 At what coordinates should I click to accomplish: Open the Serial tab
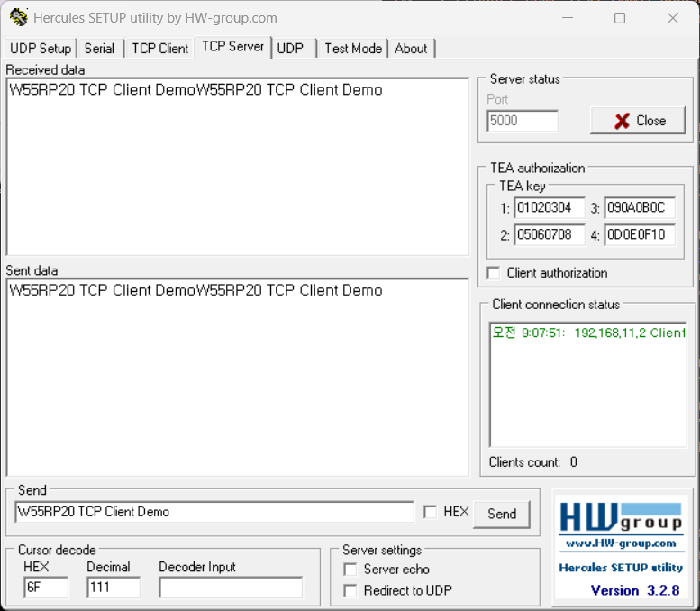click(x=99, y=49)
